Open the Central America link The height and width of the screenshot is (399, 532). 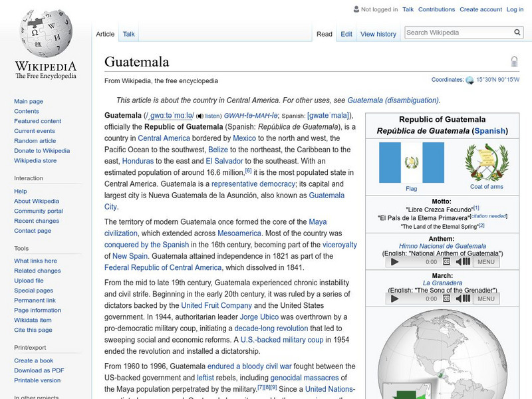point(164,138)
